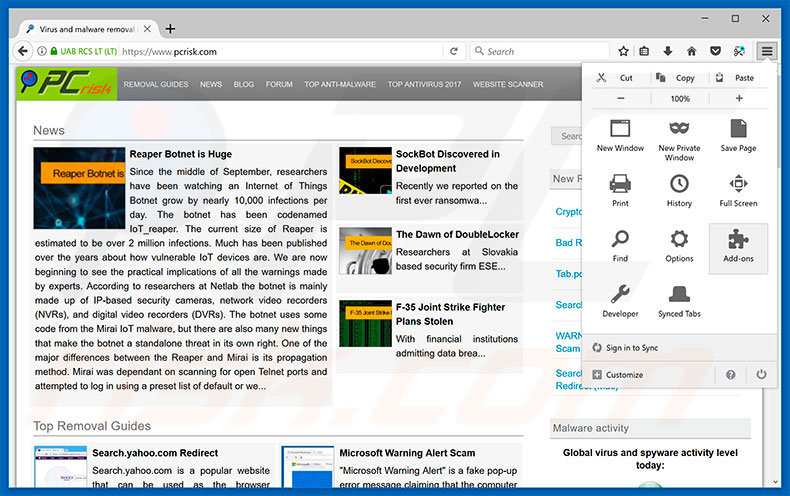Click Paste in the edit controls
The image size is (790, 496).
[739, 78]
